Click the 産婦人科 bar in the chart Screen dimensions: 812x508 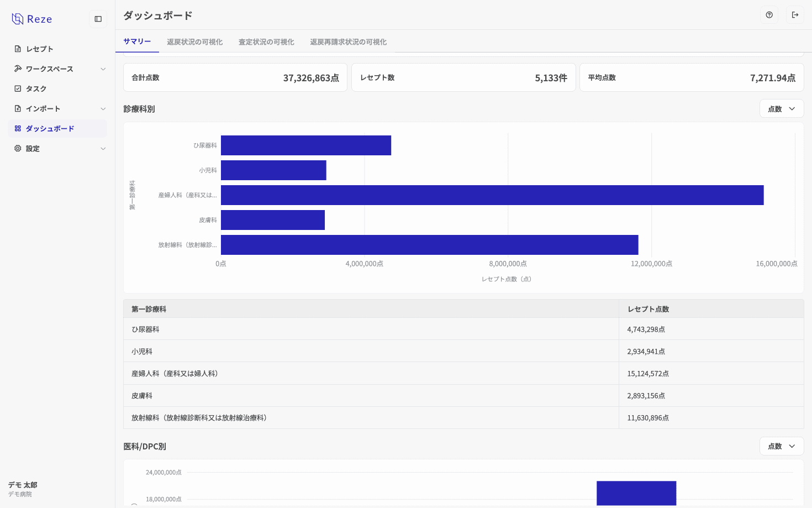492,195
